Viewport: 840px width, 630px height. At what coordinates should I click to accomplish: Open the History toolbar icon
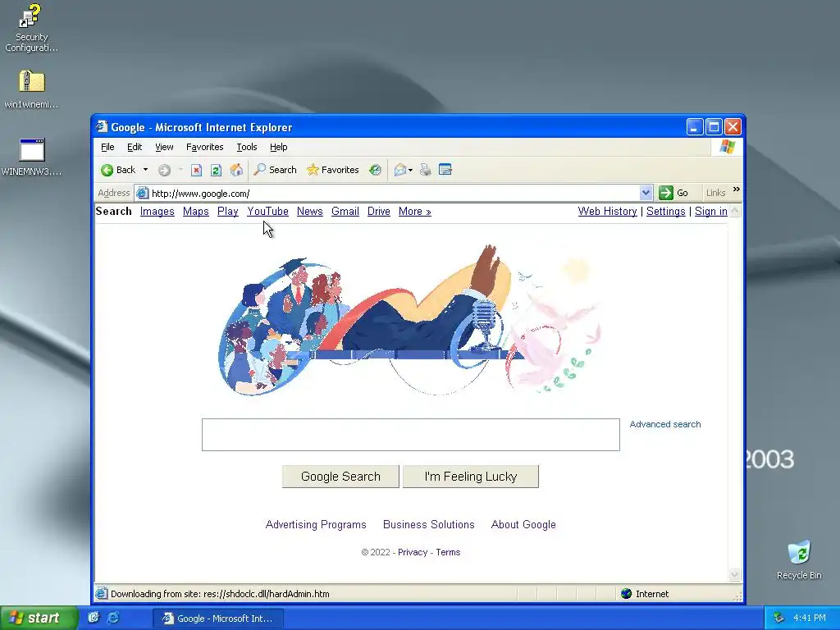coord(375,170)
